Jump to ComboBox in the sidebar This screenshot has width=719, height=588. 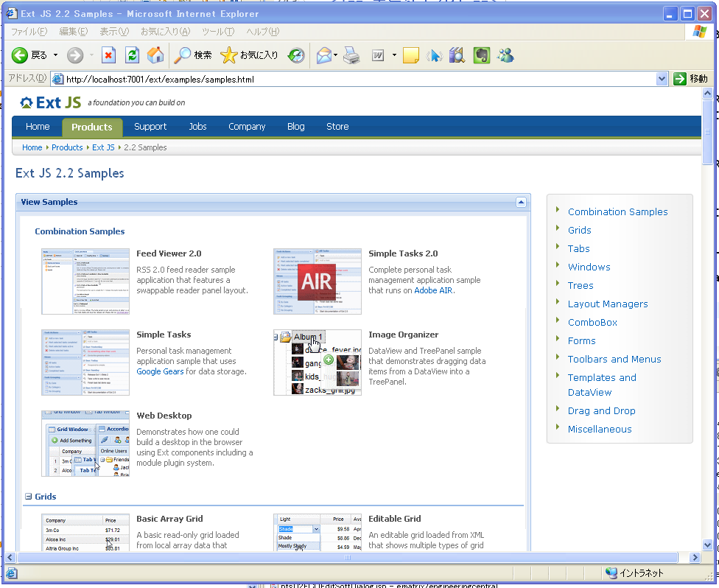(x=592, y=323)
